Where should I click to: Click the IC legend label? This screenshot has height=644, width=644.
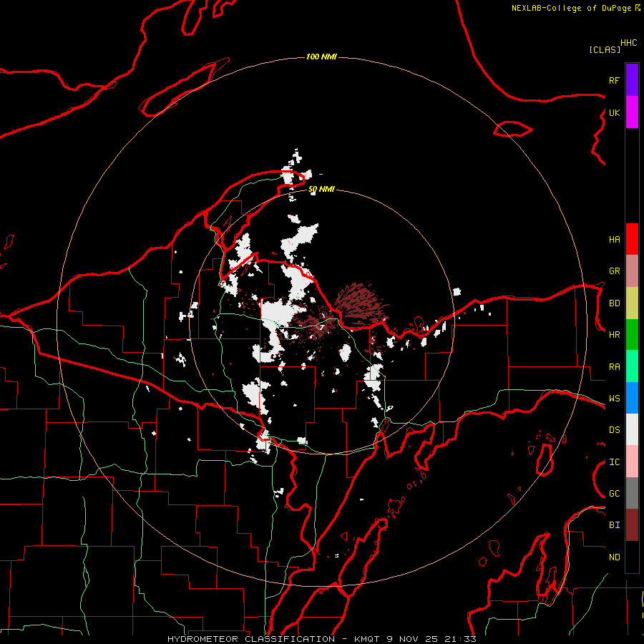click(x=614, y=462)
